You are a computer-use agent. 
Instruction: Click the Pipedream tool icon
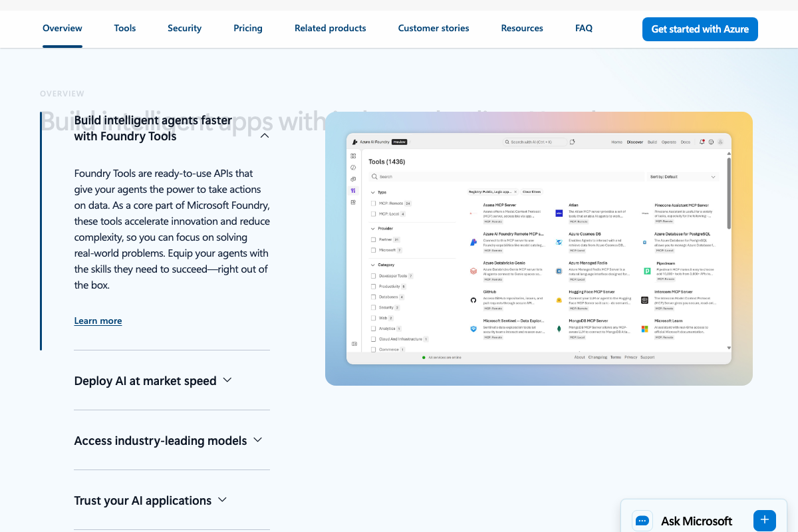click(647, 271)
